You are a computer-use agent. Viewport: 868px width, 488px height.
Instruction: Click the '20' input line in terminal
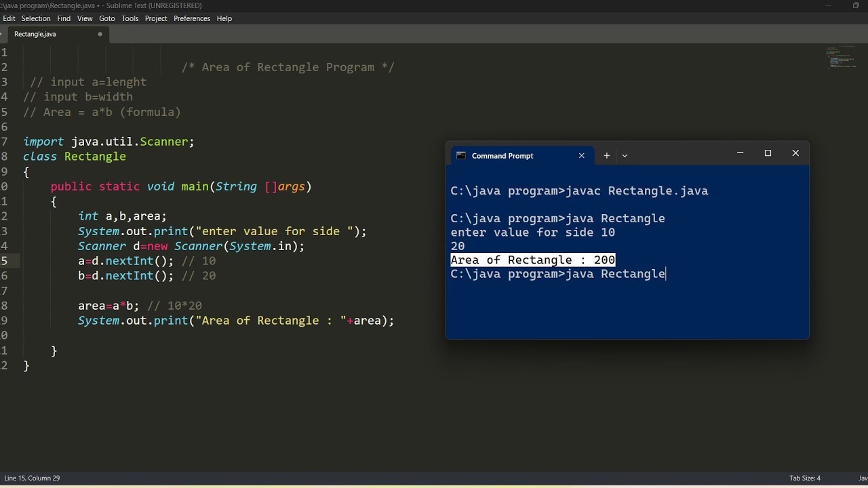point(458,247)
